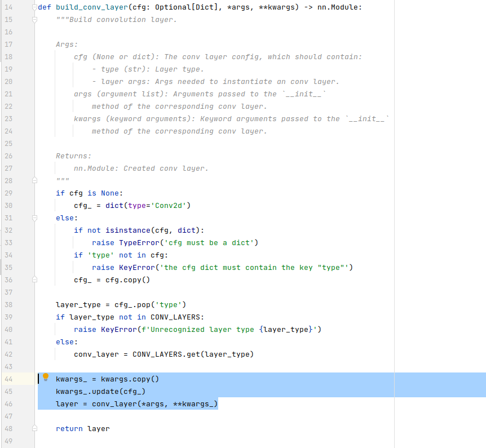486x448 pixels.
Task: Click 'isinstance' on line 32
Action: pos(127,230)
